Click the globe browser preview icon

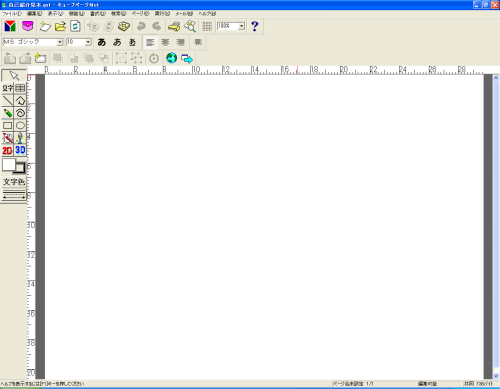pyautogui.click(x=171, y=58)
